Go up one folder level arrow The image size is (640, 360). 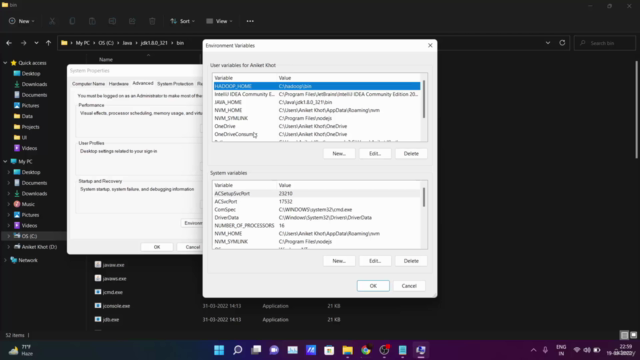coord(48,43)
